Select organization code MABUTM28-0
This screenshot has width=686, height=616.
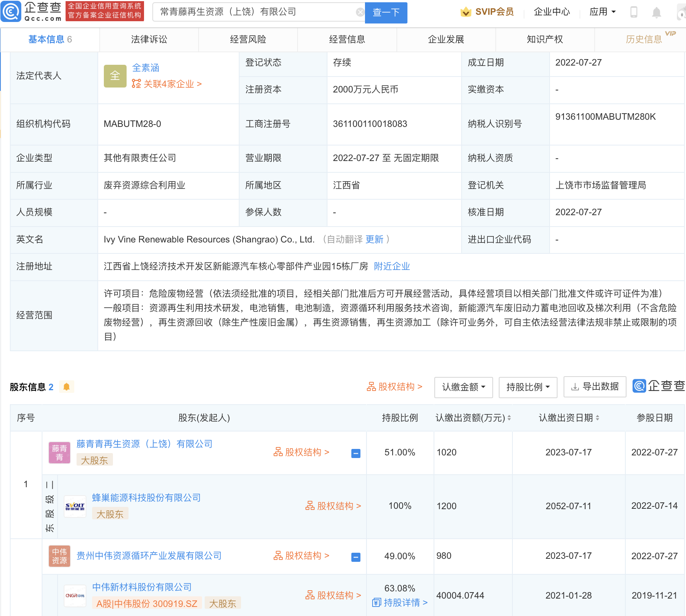[x=132, y=124]
